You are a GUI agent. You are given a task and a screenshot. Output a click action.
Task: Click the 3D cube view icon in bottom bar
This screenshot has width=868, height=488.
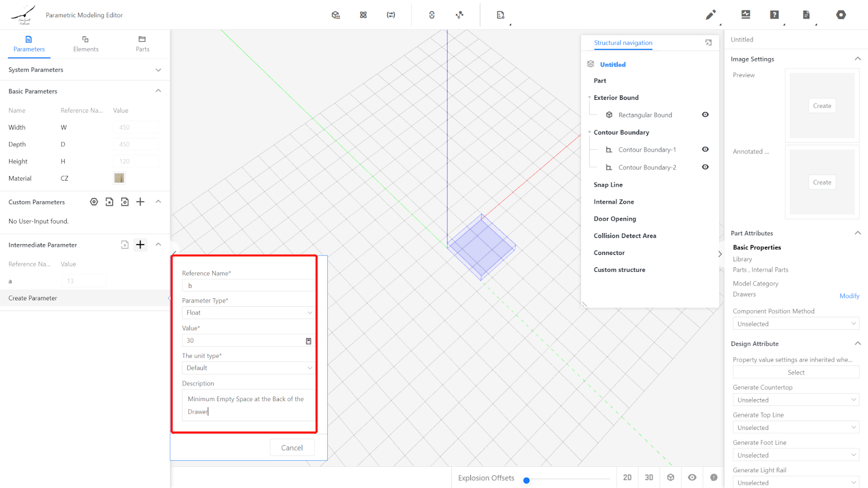pyautogui.click(x=671, y=477)
